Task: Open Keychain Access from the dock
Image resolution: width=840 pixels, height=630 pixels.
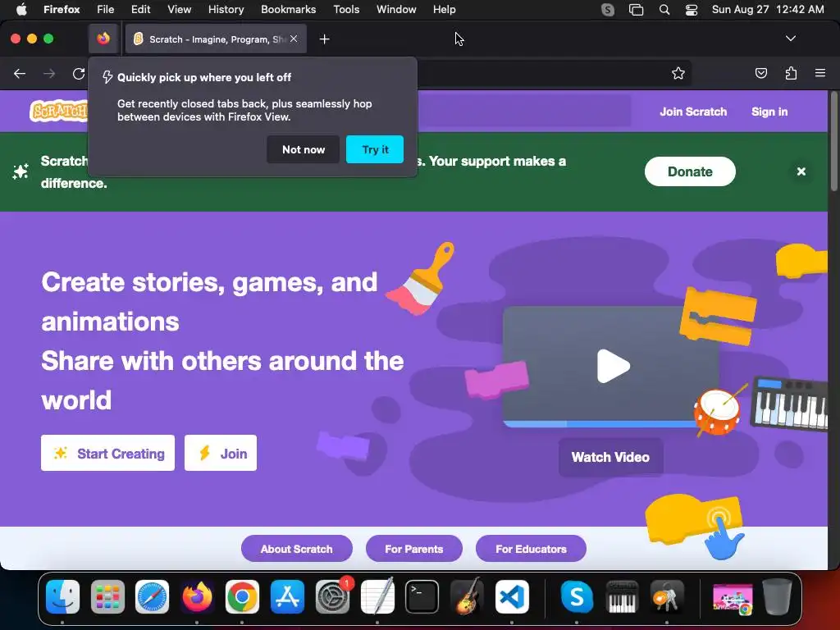Action: coord(666,596)
